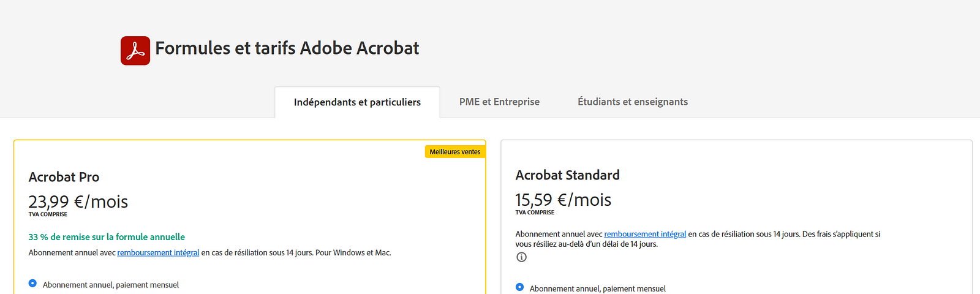This screenshot has height=294, width=980.
Task: Click TVA COMPRISE under the Acrobat Pro price
Action: pos(48,214)
